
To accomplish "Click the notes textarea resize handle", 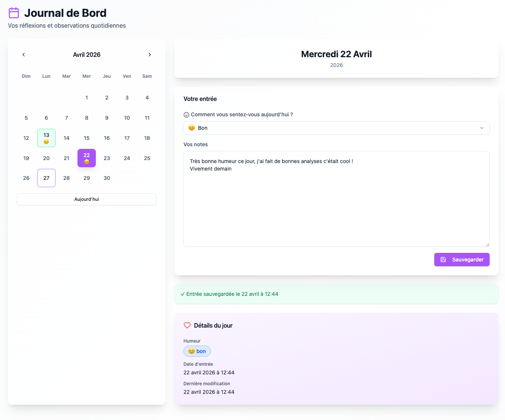I will point(487,244).
